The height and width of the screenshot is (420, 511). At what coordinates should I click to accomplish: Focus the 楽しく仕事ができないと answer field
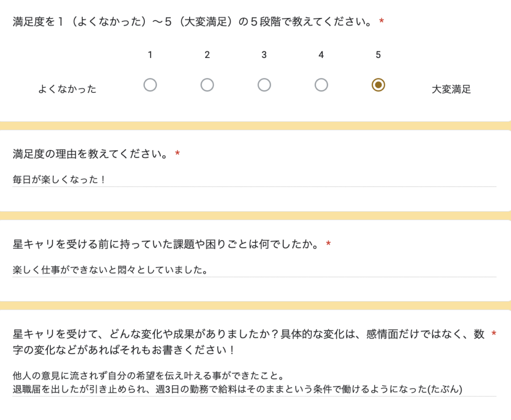(254, 270)
